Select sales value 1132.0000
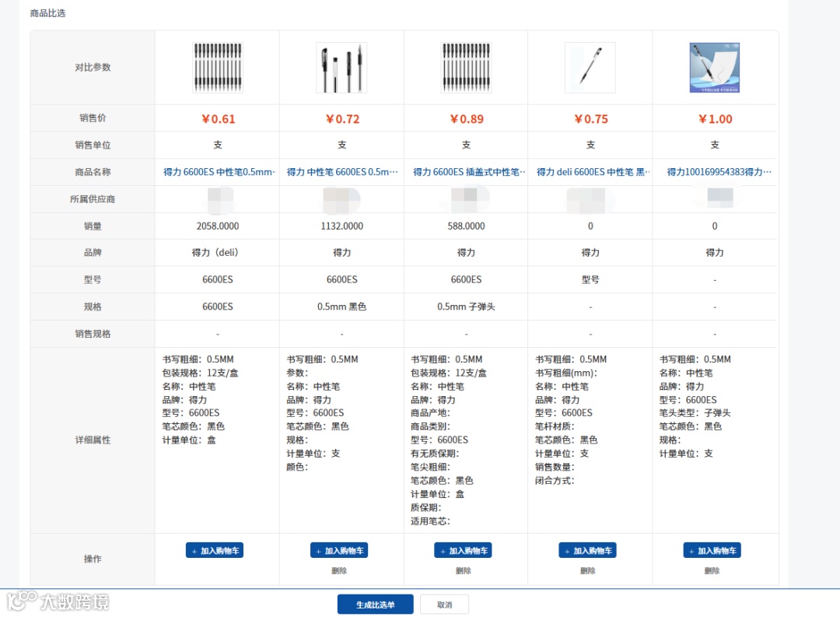Screen dimensions: 840x617 (341, 226)
